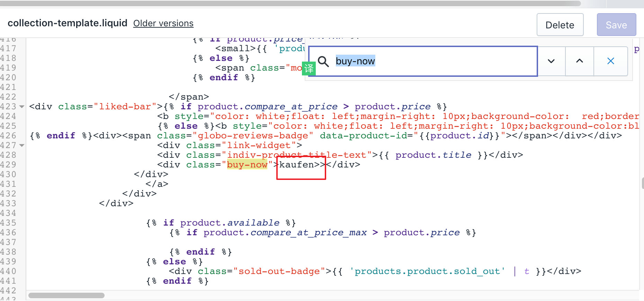Screen dimensions: 644x301
Task: Click collection-template.liquid file title
Action: (68, 23)
